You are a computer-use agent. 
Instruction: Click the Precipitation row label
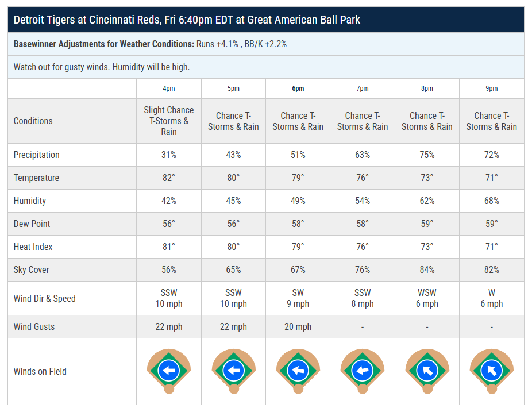(x=37, y=155)
